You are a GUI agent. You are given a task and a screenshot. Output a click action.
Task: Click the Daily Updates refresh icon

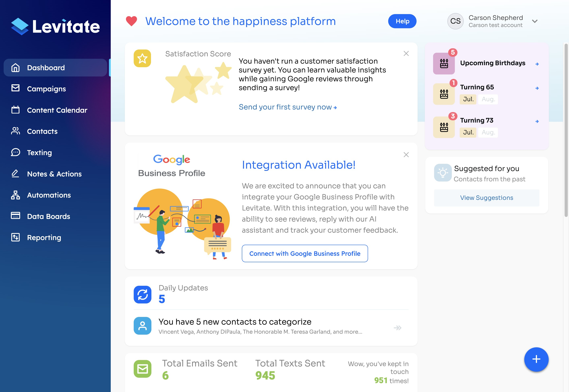pyautogui.click(x=143, y=294)
